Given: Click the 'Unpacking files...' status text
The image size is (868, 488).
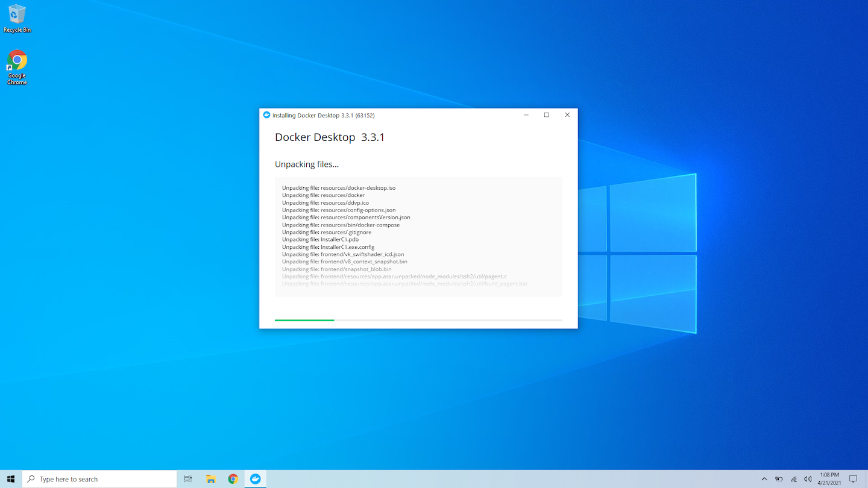Looking at the screenshot, I should click(307, 164).
